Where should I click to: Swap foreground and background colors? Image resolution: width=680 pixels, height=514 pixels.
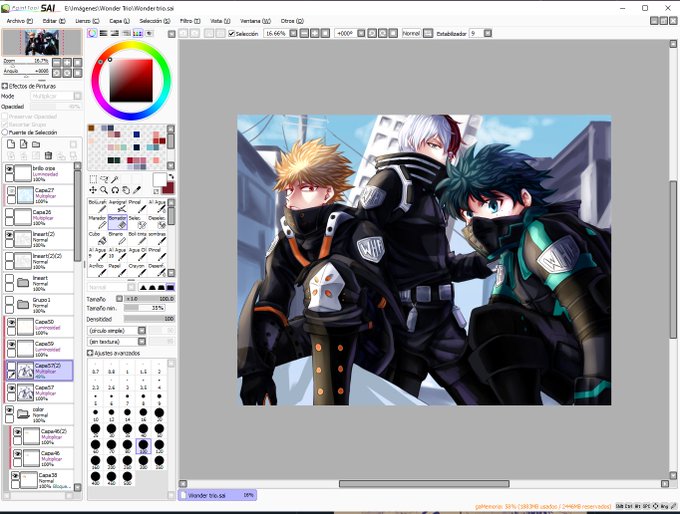(x=171, y=177)
